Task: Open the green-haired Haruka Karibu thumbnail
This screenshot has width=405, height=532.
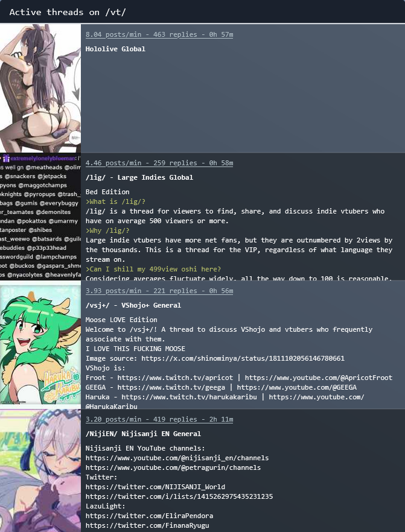Action: pyautogui.click(x=40, y=345)
